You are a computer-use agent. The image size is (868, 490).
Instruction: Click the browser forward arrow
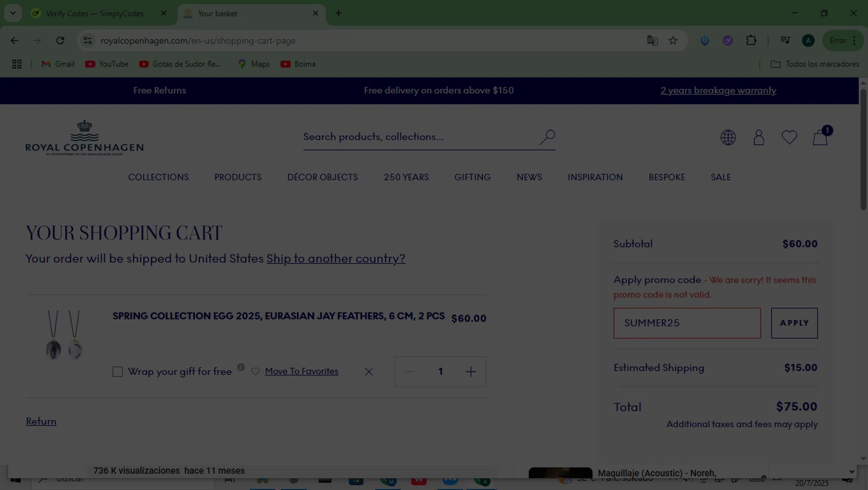pos(37,40)
